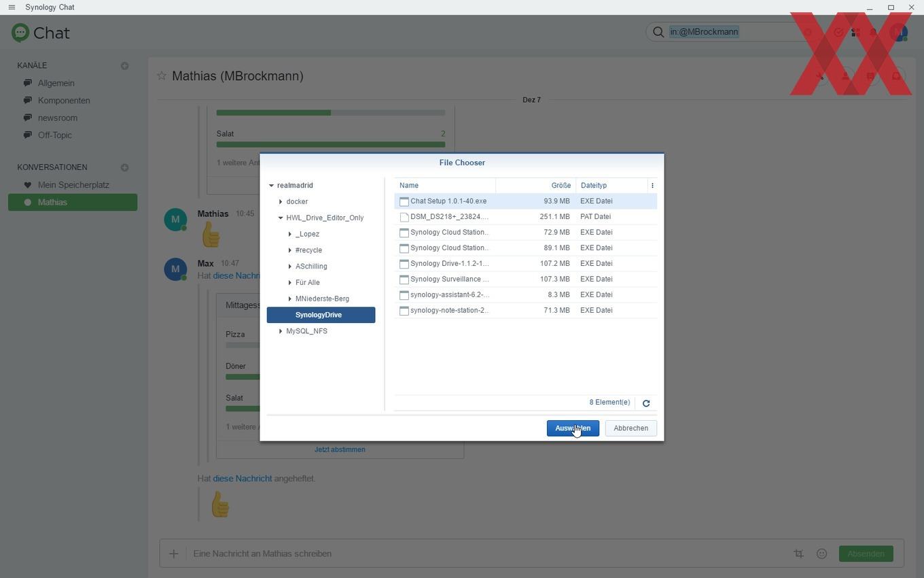Click the '8 Element(e)' status text

pos(609,403)
